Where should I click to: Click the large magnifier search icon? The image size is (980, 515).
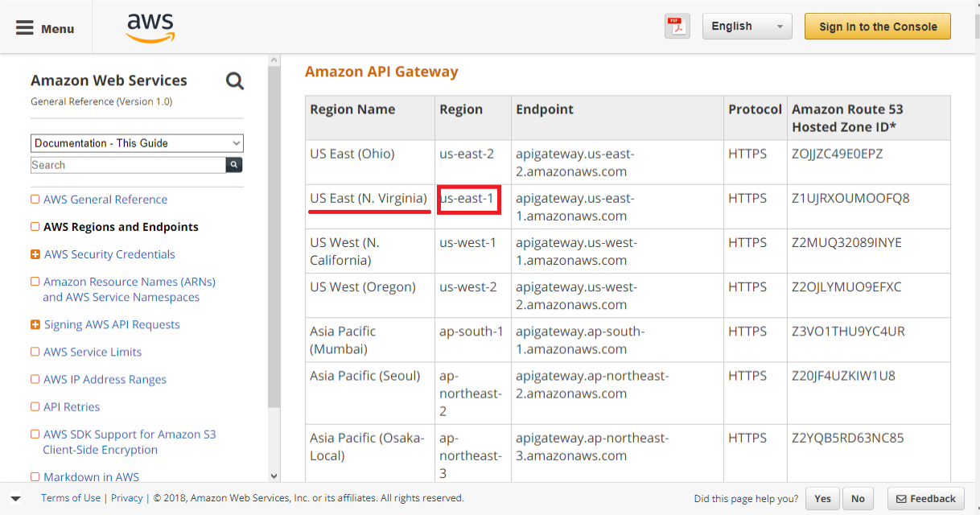tap(234, 80)
